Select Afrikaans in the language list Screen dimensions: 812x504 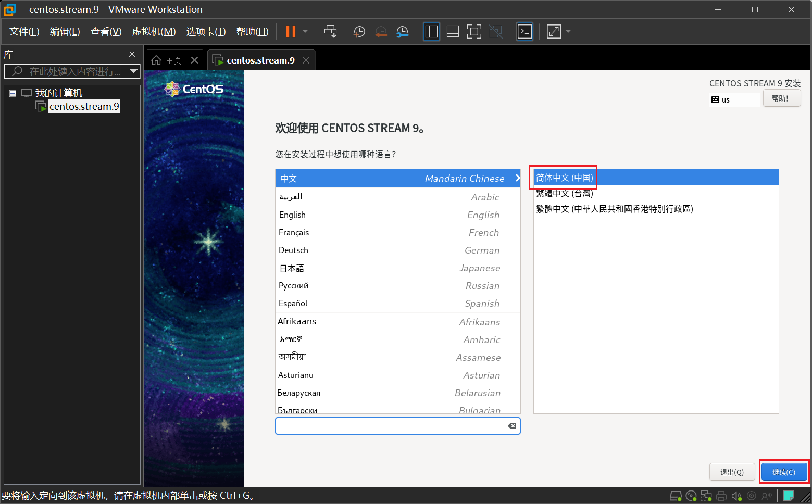(x=398, y=322)
